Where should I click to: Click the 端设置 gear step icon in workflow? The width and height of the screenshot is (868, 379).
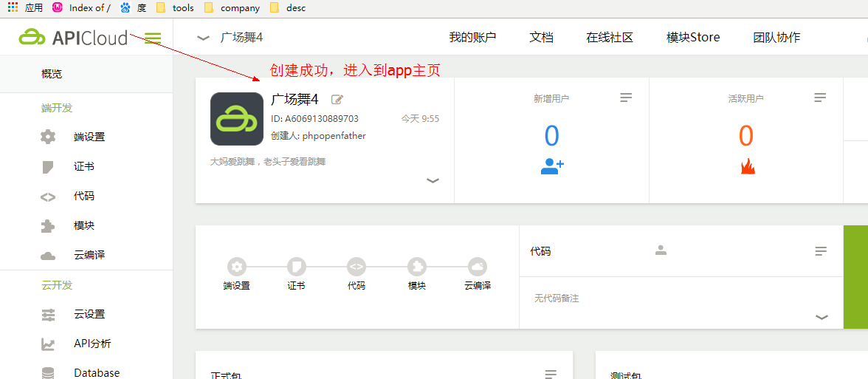pyautogui.click(x=237, y=267)
